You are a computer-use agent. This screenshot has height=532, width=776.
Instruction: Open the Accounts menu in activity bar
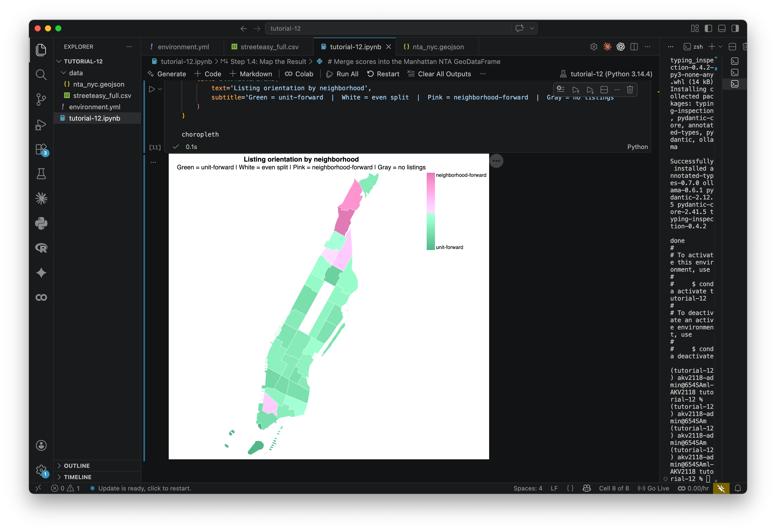tap(41, 445)
